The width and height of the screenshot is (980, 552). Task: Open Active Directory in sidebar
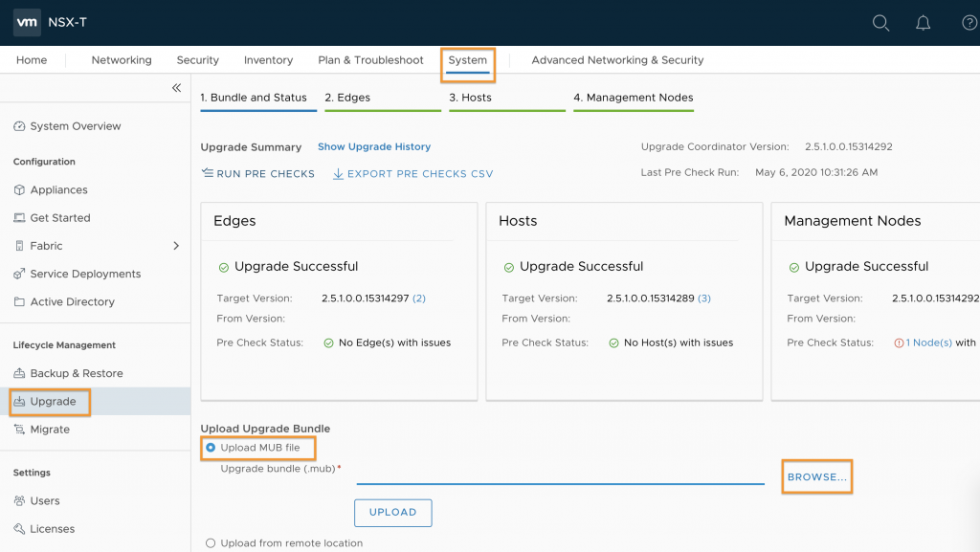pyautogui.click(x=72, y=301)
